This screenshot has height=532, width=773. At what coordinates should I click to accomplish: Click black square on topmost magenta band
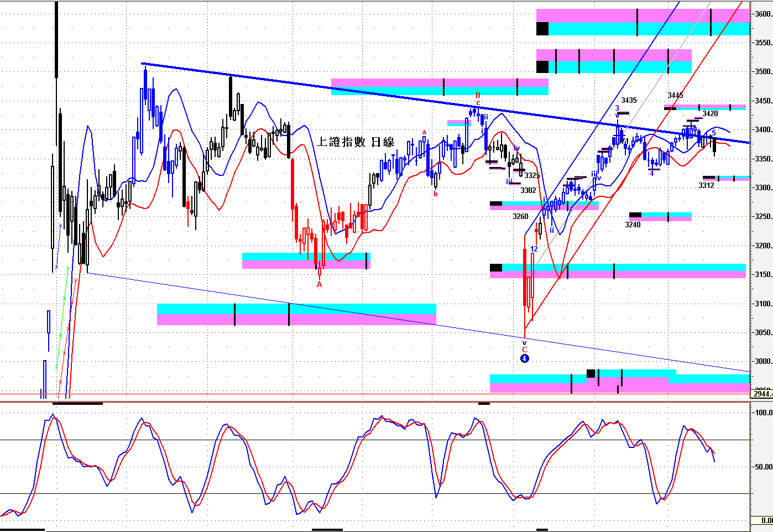(542, 29)
